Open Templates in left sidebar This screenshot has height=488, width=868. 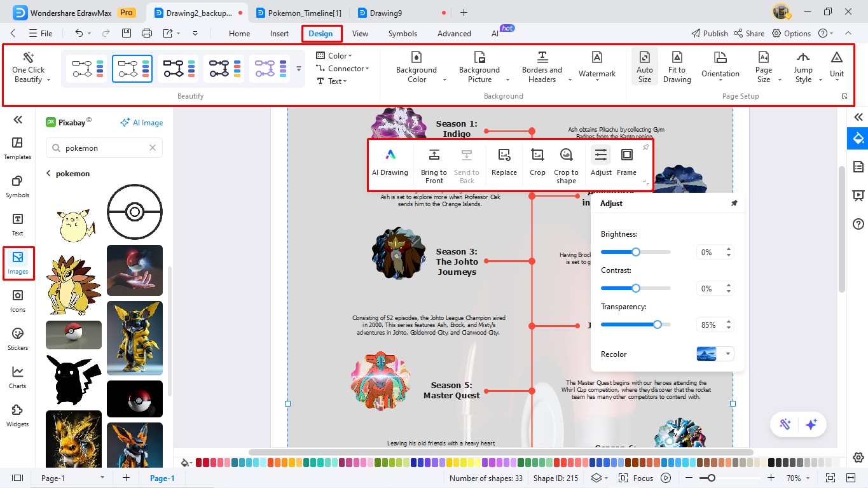(x=18, y=148)
